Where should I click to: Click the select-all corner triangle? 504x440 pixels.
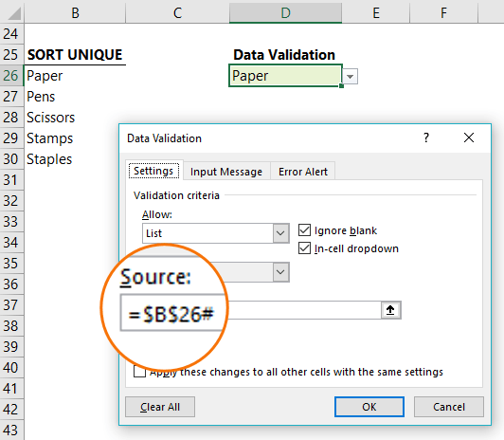coord(12,13)
